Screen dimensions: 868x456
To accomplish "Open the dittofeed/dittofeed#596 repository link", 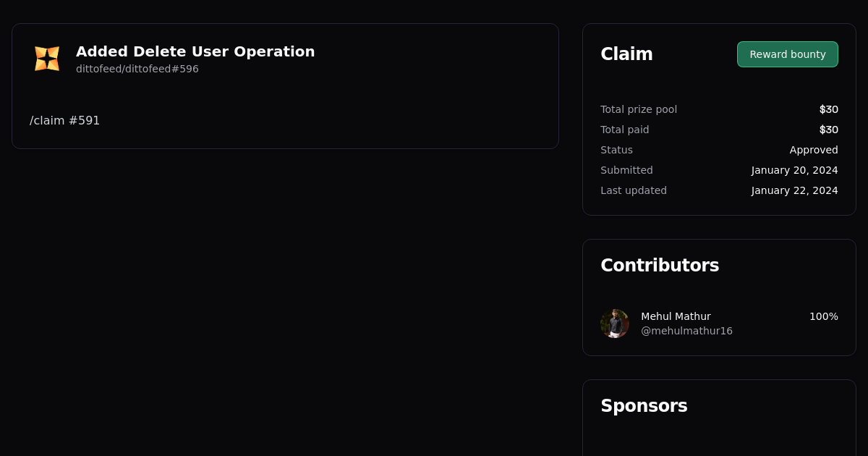I will 137,69.
